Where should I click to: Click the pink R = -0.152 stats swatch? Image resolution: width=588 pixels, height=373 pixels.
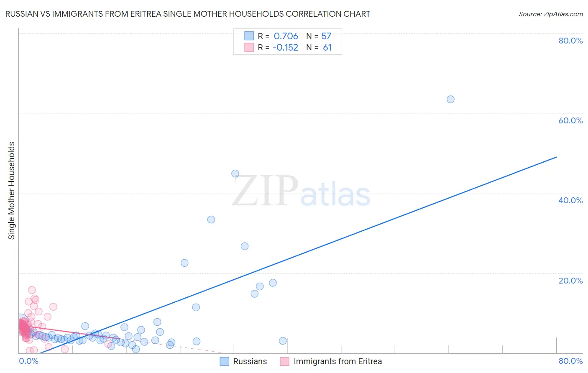(x=249, y=47)
